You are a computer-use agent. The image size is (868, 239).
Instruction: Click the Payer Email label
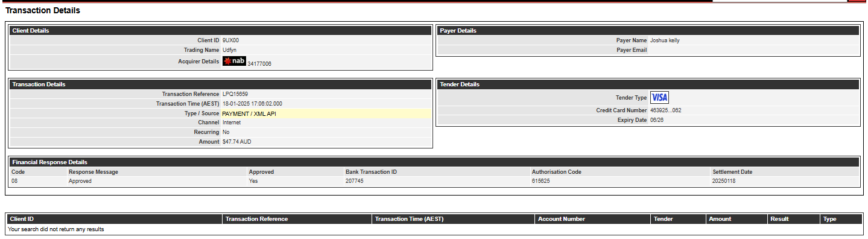pyautogui.click(x=631, y=50)
